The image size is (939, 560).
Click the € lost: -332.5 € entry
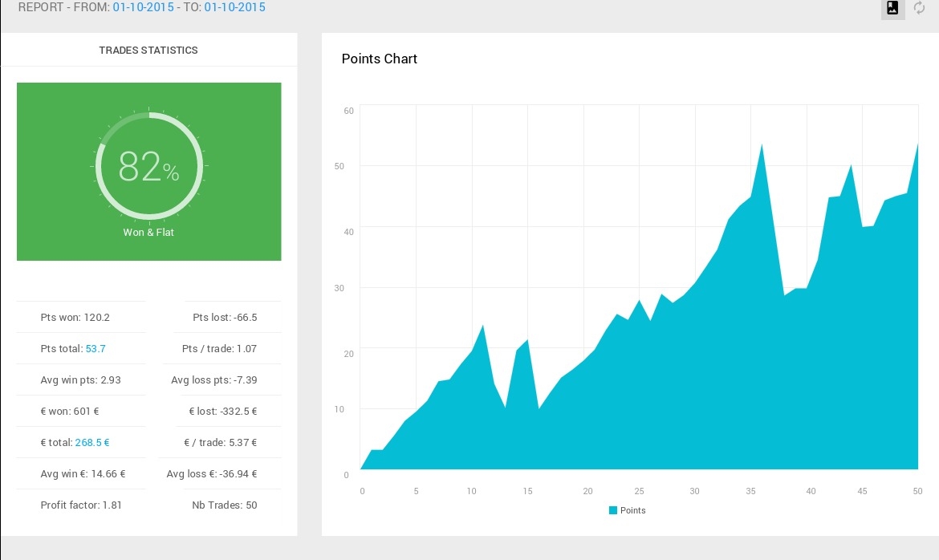223,412
